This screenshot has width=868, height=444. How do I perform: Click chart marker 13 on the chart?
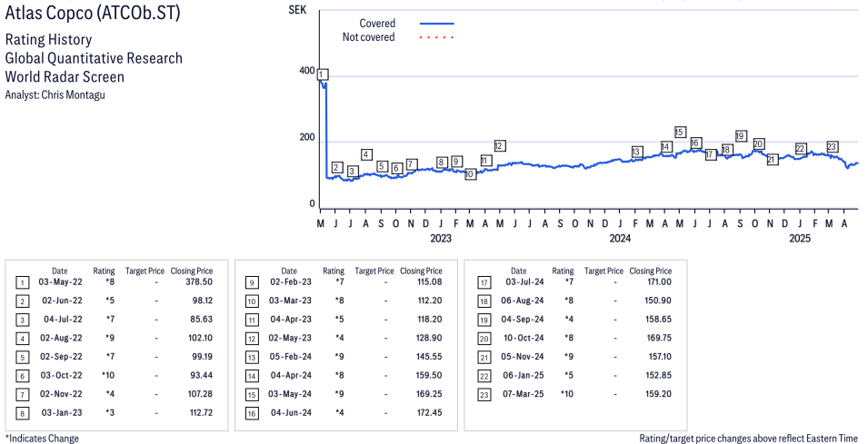636,152
